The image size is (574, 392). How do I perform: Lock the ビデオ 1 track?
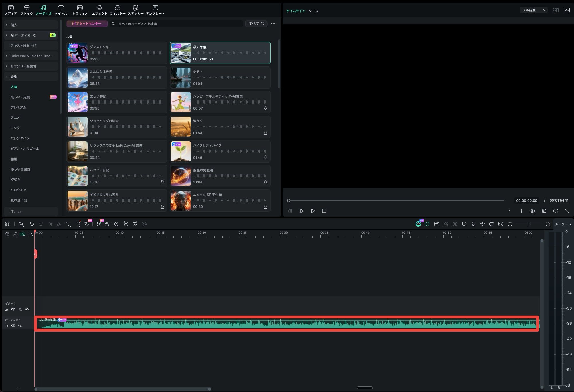(6, 309)
